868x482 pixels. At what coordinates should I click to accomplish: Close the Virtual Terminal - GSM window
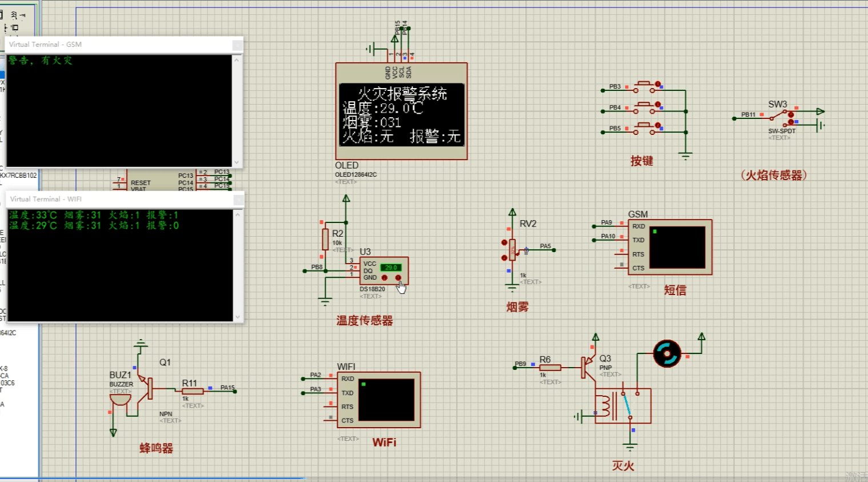pos(237,45)
